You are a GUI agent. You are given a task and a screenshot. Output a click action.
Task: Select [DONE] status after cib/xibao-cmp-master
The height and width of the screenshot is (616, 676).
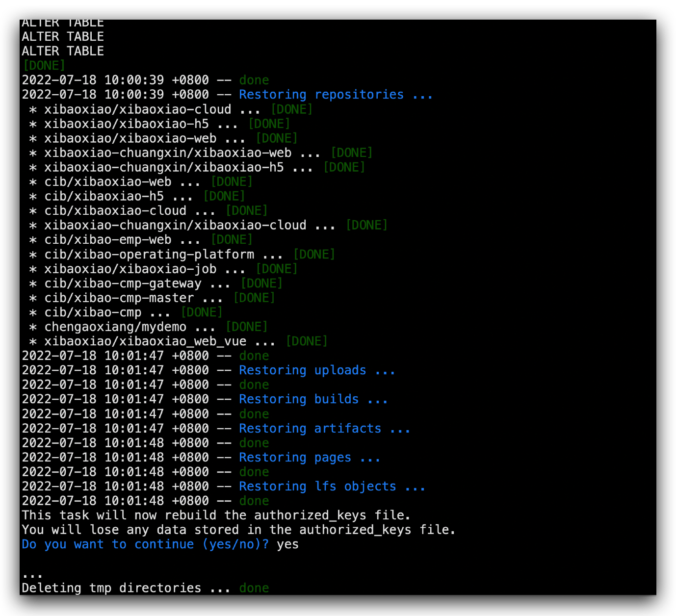coord(254,298)
